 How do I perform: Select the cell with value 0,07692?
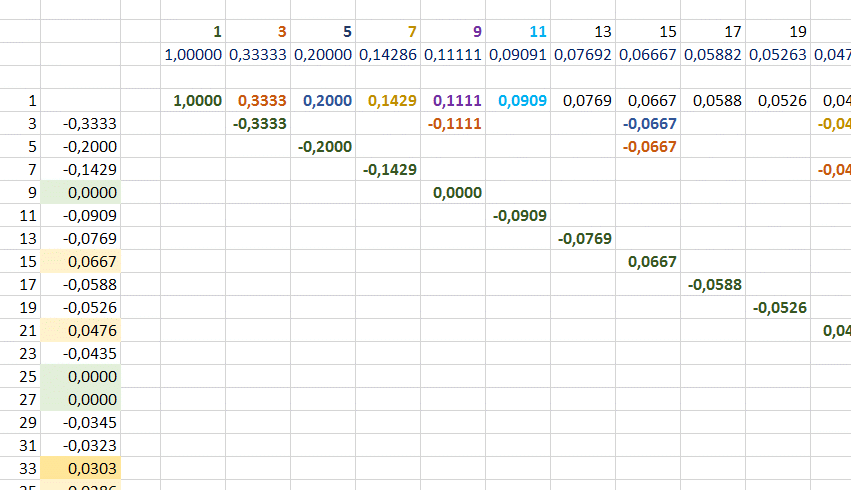[x=583, y=54]
